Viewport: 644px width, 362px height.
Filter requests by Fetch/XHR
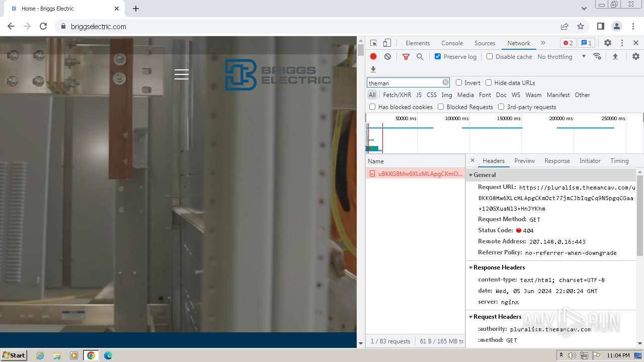(x=397, y=95)
